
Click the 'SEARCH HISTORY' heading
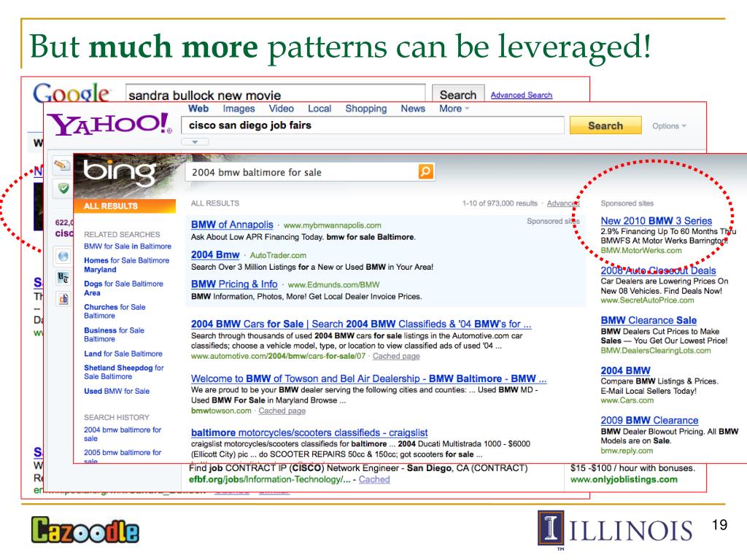(x=117, y=417)
